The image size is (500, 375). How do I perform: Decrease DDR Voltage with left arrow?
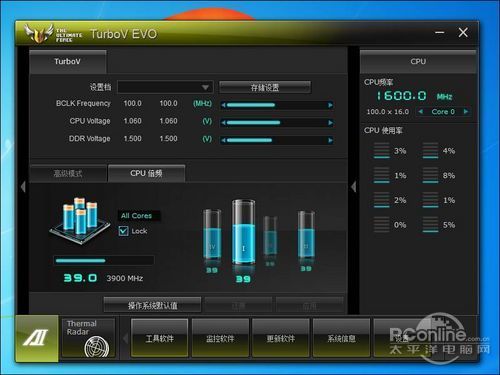(x=223, y=140)
